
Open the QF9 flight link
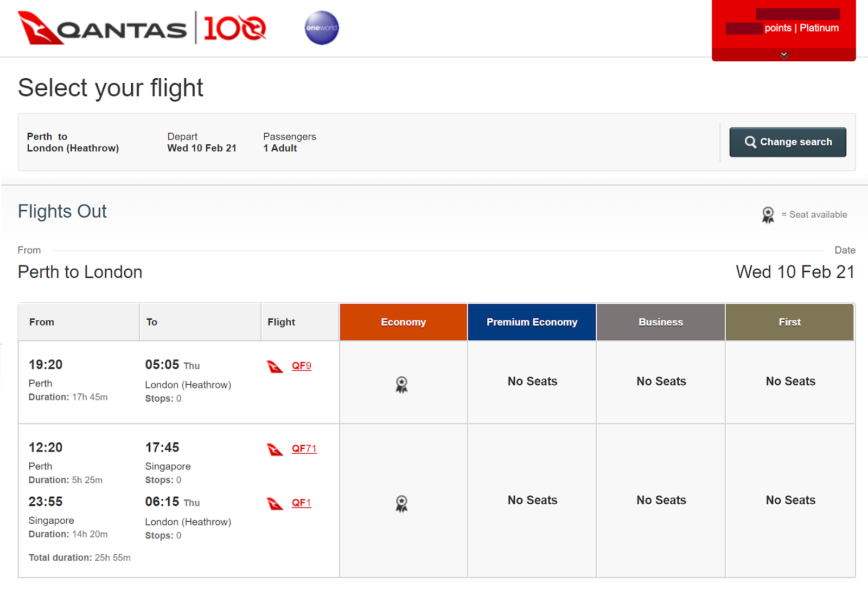[302, 366]
